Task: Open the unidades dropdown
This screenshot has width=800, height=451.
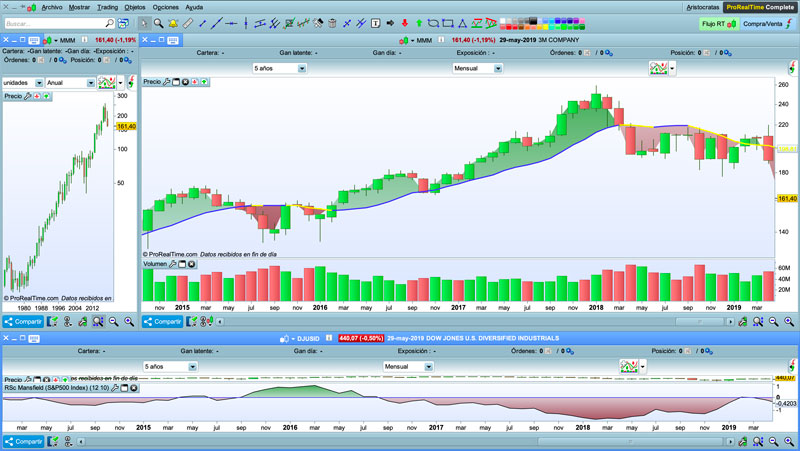Action: tap(23, 83)
